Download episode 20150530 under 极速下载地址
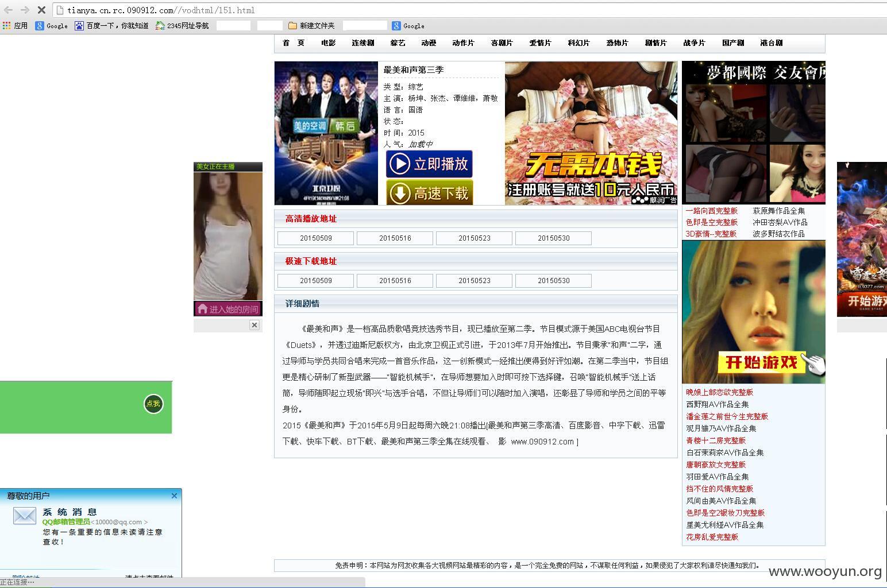The image size is (887, 588). tap(554, 281)
